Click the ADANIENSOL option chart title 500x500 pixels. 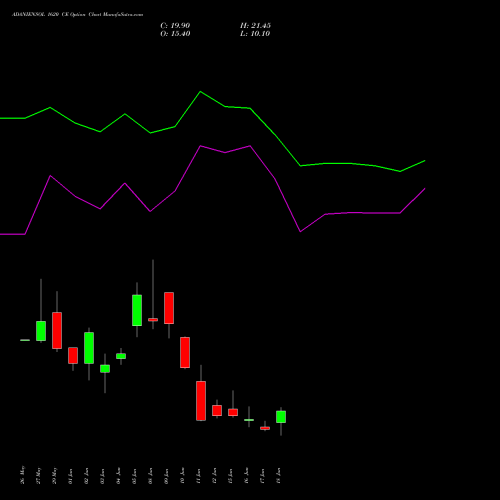tap(77, 15)
